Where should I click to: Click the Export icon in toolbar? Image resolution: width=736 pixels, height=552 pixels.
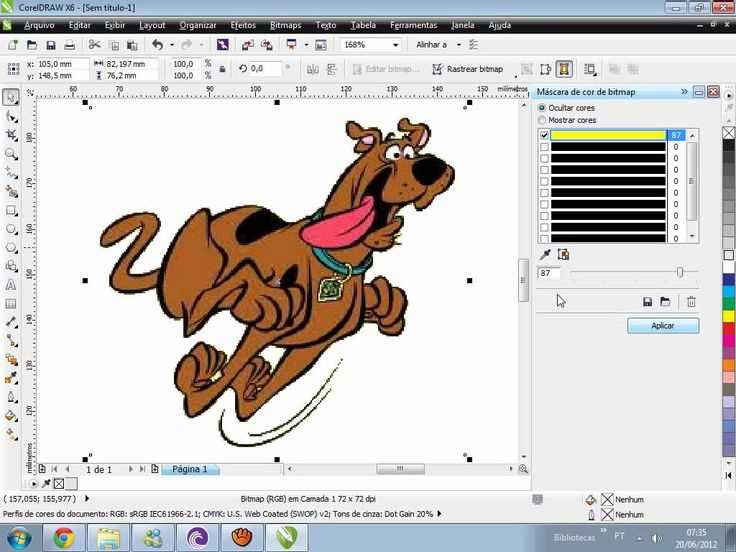(x=267, y=45)
